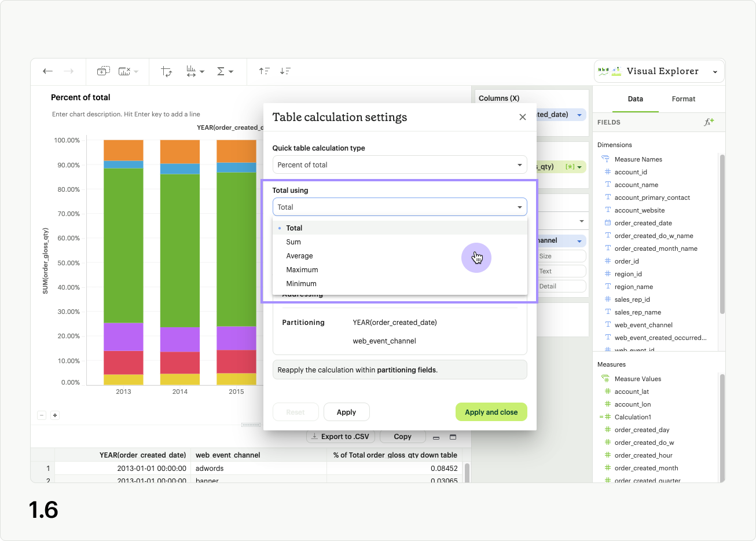Open the Quick table calculation type dropdown

pos(399,165)
